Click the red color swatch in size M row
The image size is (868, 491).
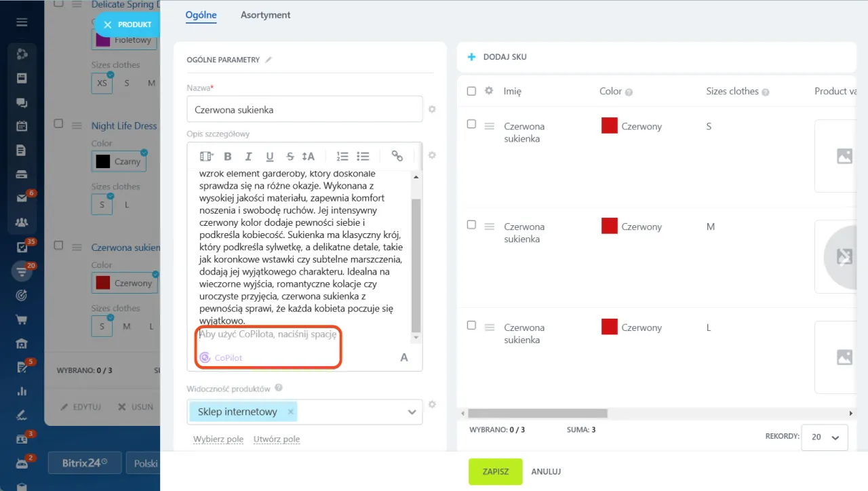(x=609, y=226)
